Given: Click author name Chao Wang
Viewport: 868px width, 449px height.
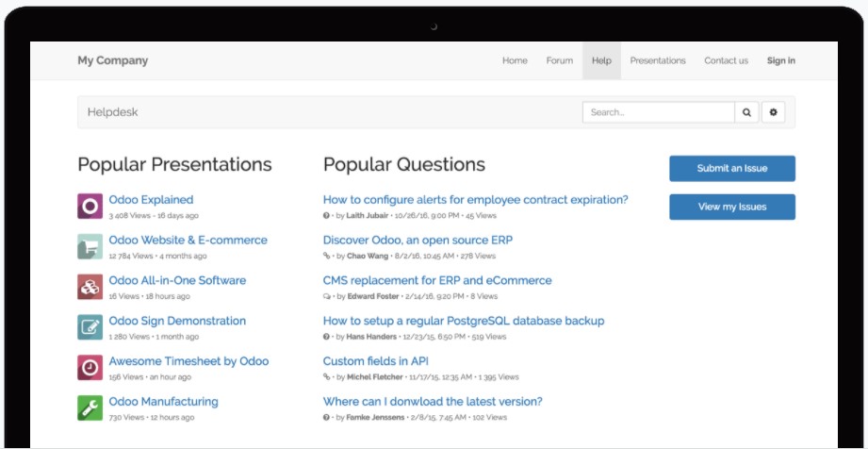Looking at the screenshot, I should pos(368,256).
